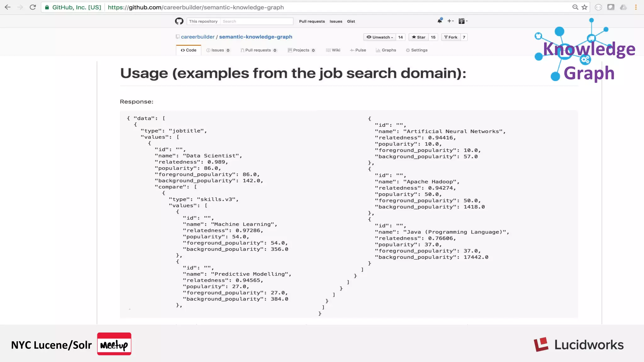Click the Google Drive extension icon
Viewport: 644px width, 362px height.
(623, 7)
